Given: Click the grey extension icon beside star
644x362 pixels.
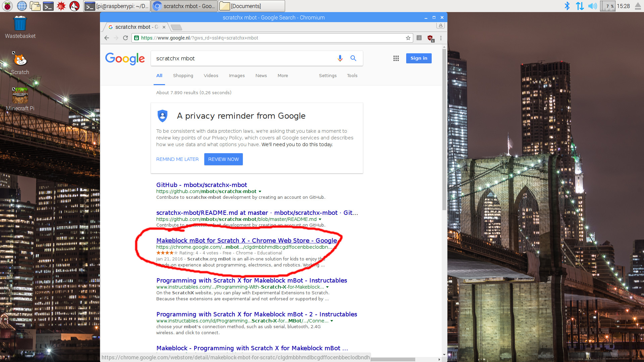Looking at the screenshot, I should click(x=419, y=38).
